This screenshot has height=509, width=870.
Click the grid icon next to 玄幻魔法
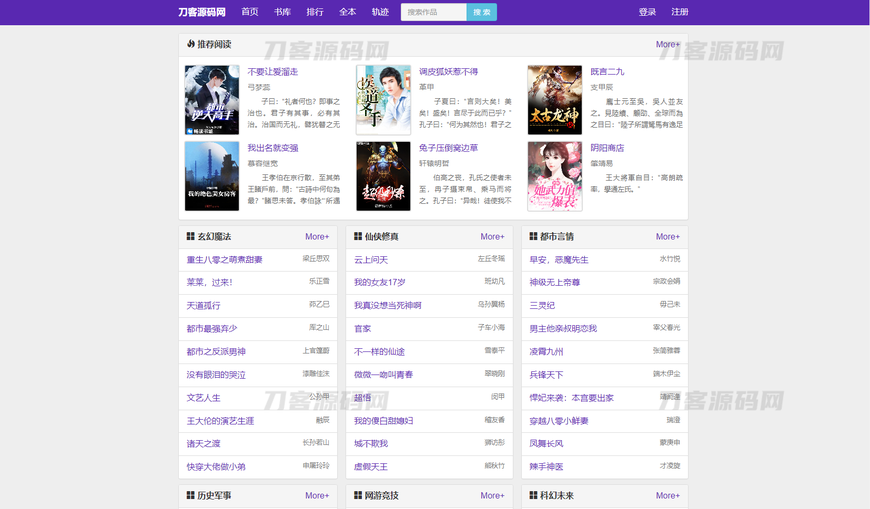(190, 237)
